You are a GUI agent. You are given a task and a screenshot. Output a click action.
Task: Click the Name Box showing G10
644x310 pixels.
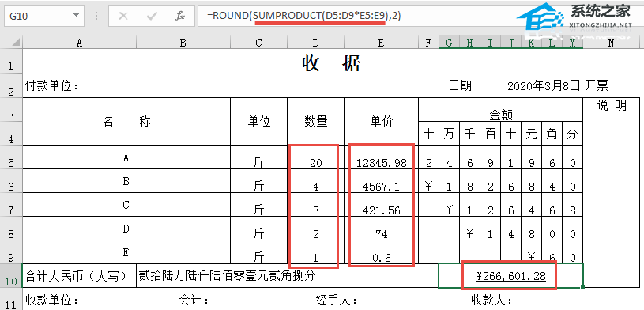click(x=44, y=16)
